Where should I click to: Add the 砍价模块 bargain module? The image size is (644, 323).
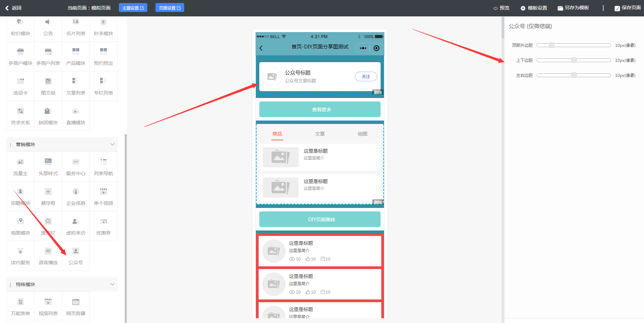coord(20,27)
